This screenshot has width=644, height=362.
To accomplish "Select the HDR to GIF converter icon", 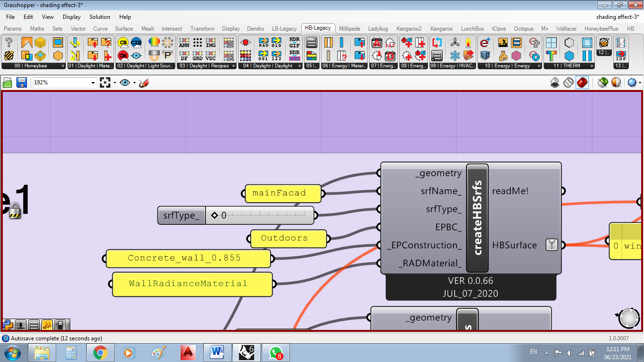I will (295, 42).
